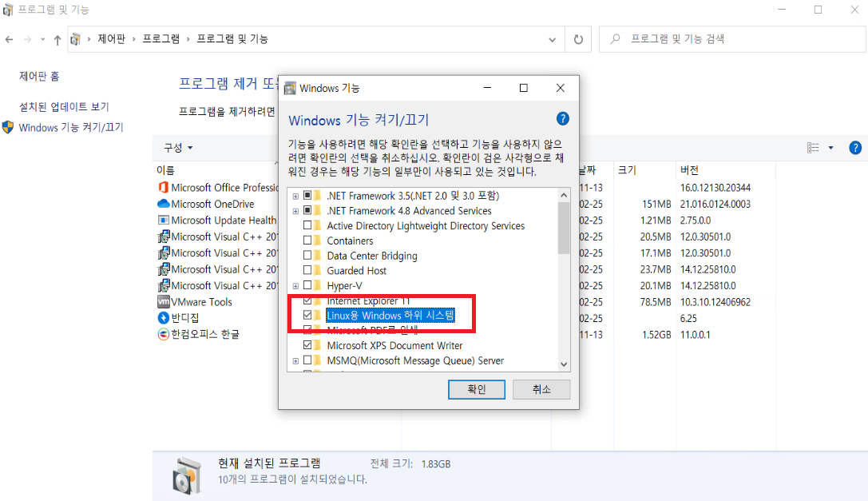Cancel with the 취소 button

pyautogui.click(x=541, y=389)
